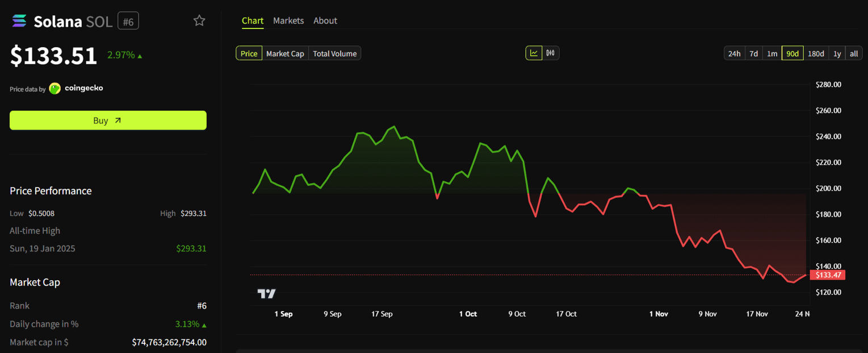Select the Price chart toggle

click(x=249, y=53)
